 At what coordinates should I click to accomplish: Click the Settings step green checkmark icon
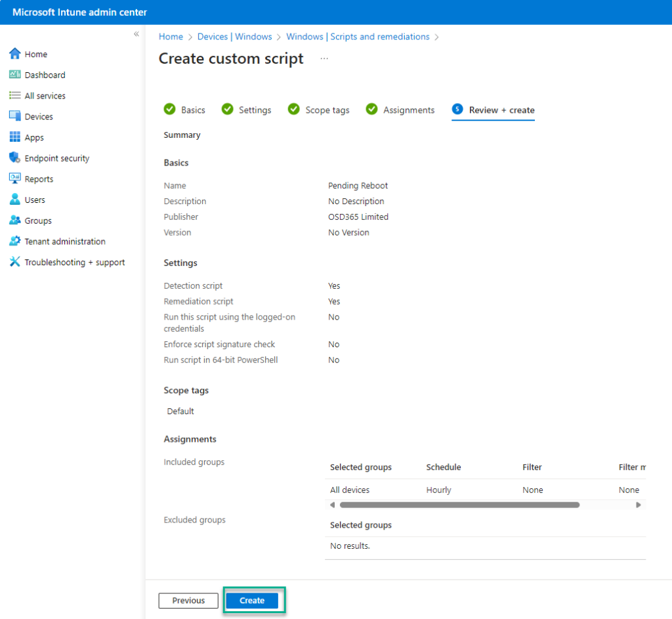(228, 110)
